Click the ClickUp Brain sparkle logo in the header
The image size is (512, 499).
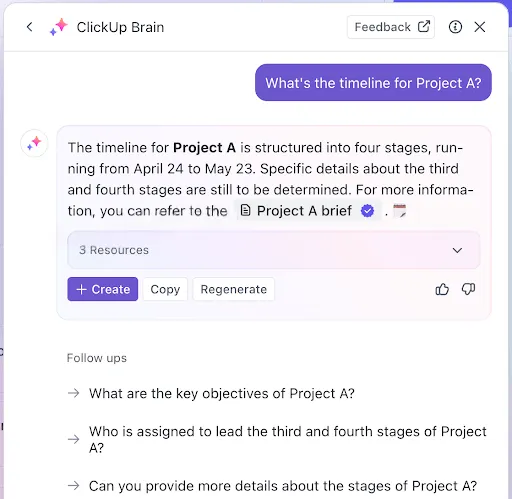pos(58,27)
